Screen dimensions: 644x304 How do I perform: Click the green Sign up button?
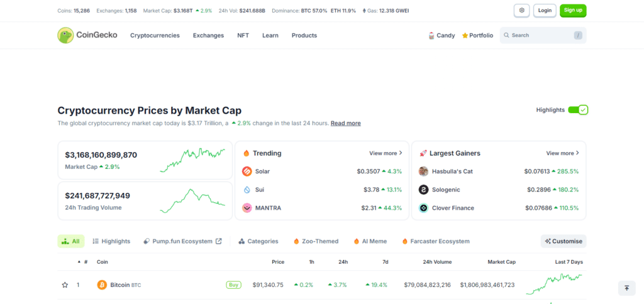point(573,10)
